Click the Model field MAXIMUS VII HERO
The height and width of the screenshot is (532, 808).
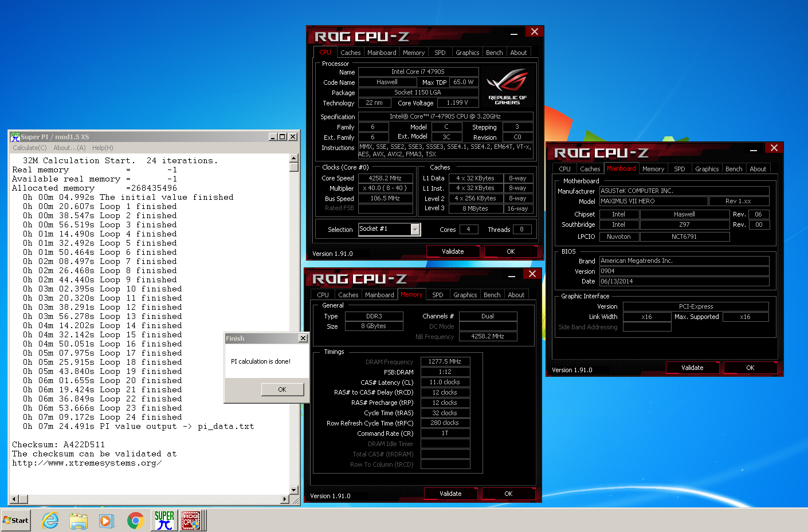pos(654,201)
